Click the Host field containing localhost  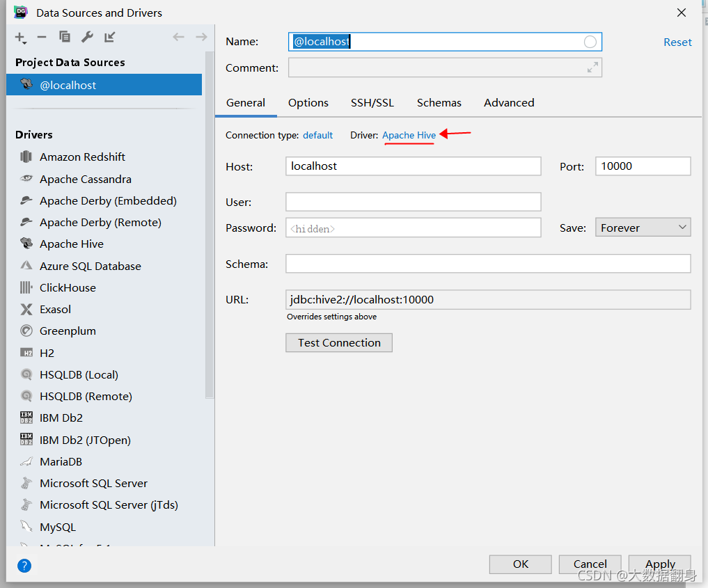413,166
